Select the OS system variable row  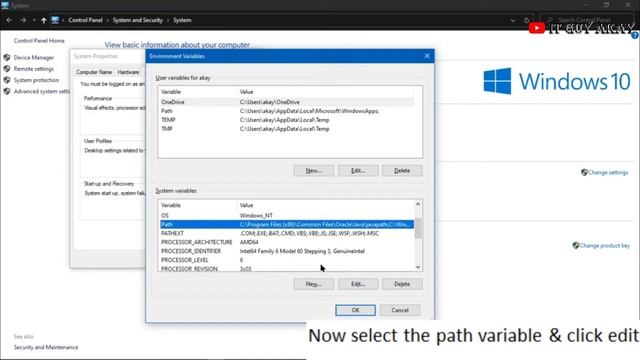click(287, 216)
